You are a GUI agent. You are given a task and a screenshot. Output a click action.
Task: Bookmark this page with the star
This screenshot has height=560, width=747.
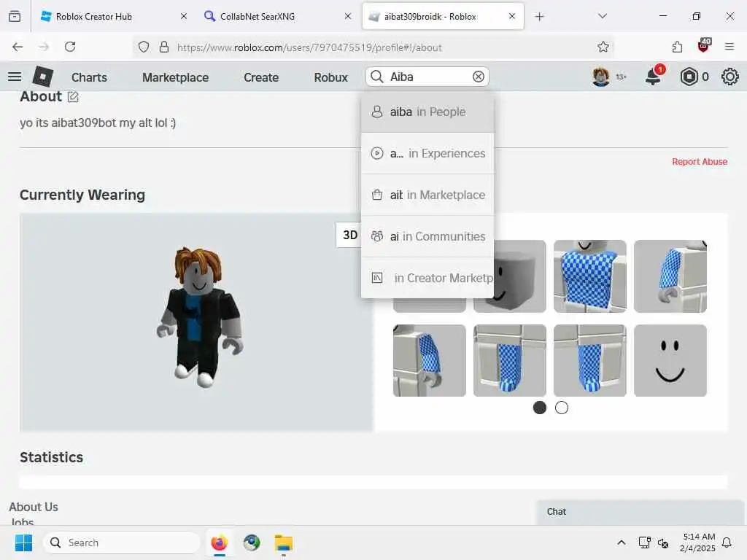click(x=603, y=47)
